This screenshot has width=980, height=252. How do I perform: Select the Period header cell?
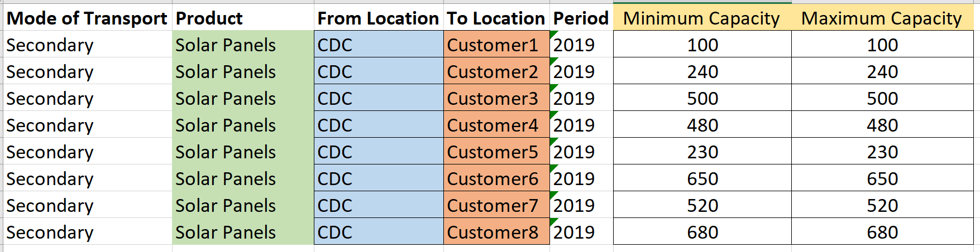click(x=581, y=18)
